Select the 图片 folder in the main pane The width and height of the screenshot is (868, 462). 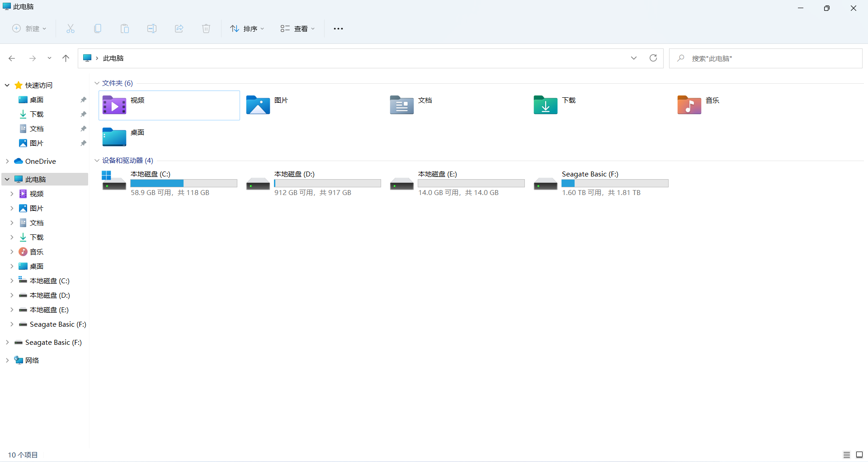(x=313, y=105)
